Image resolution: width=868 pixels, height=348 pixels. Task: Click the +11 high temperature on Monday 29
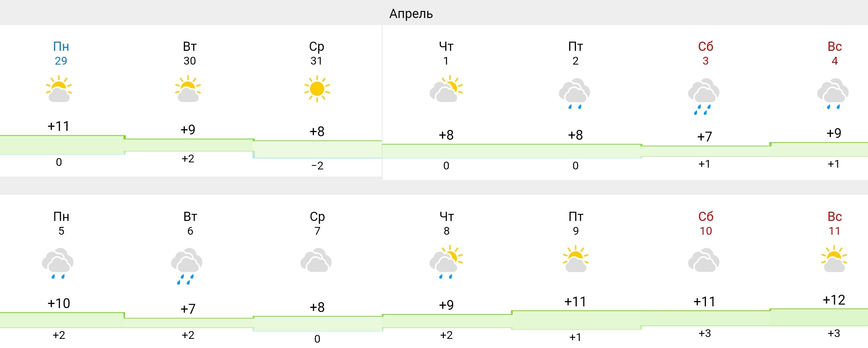[59, 126]
